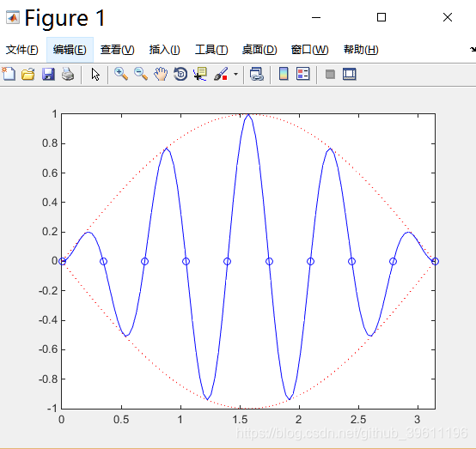Screen dimensions: 476x449
Task: Open the 工具(T) menu
Action: click(x=211, y=50)
